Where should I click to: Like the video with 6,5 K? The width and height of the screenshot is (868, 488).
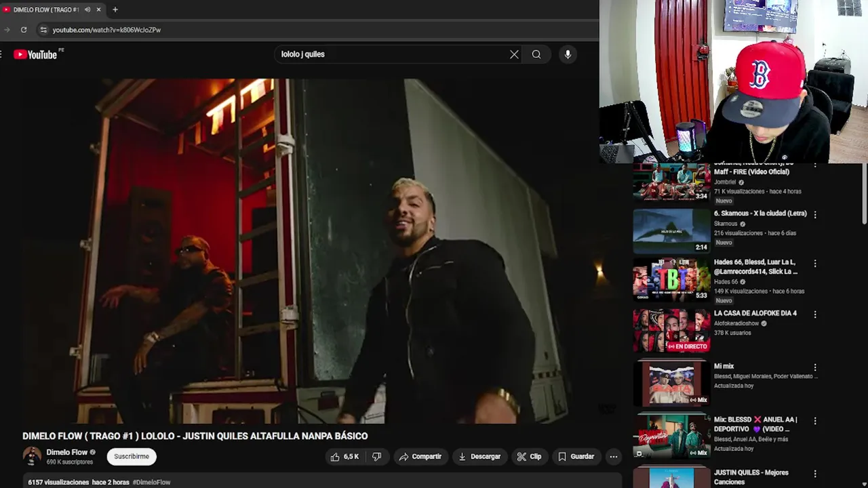[x=345, y=457]
